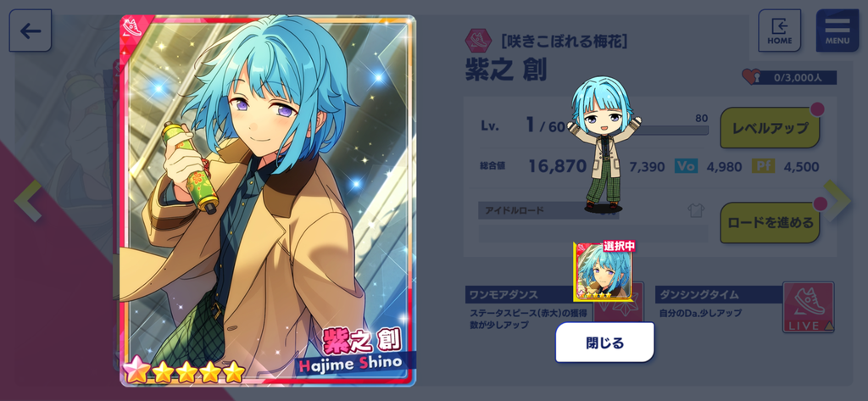Open the MENU hamburger icon

[837, 31]
